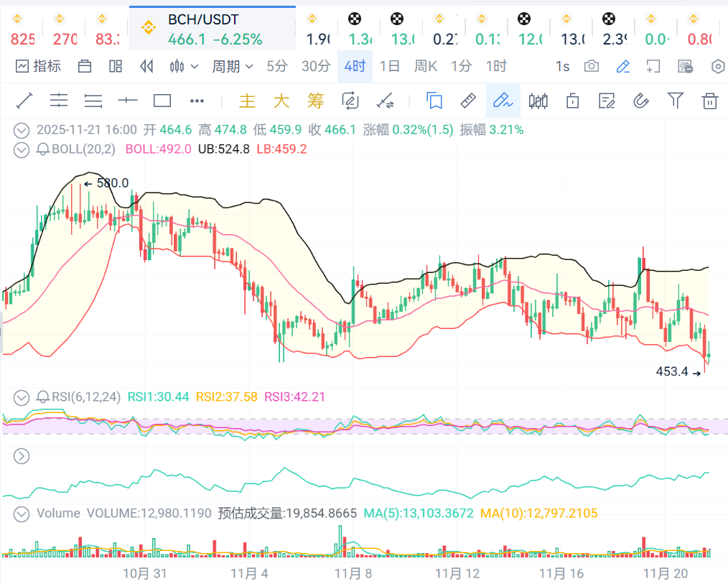Viewport: 728px width, 584px height.
Task: Select the rectangle drawing tool
Action: coord(162,101)
